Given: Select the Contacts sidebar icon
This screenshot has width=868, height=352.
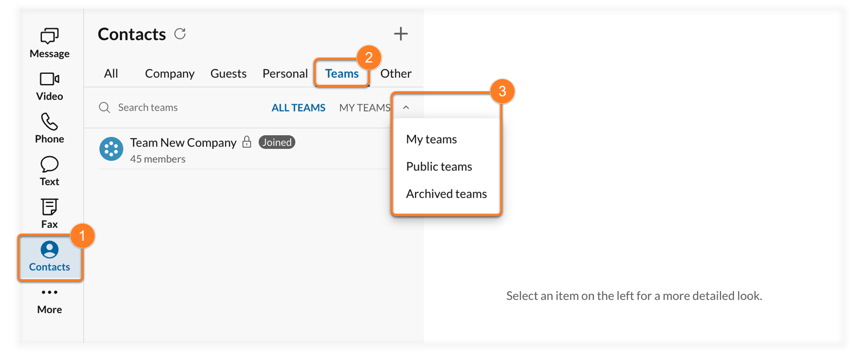Looking at the screenshot, I should pyautogui.click(x=49, y=256).
